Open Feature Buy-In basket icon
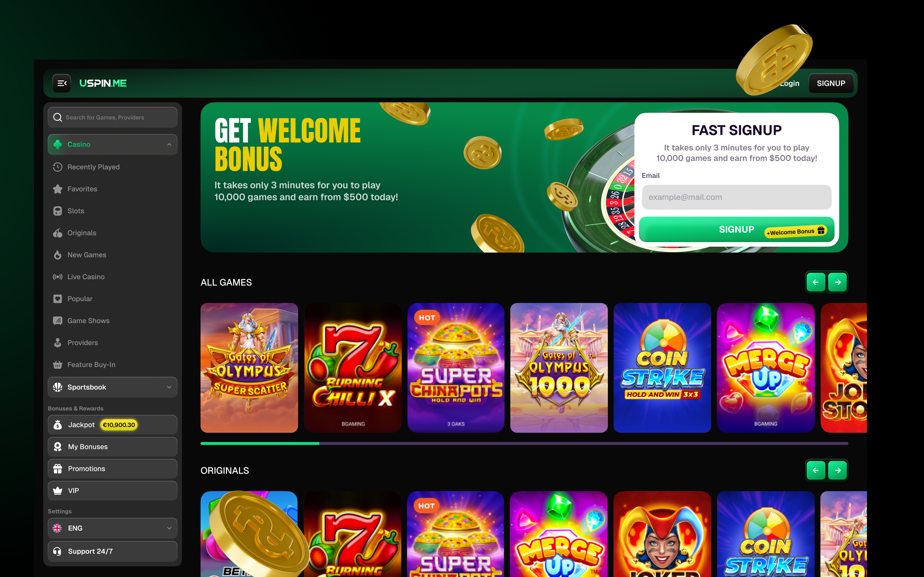The image size is (924, 577). tap(58, 365)
